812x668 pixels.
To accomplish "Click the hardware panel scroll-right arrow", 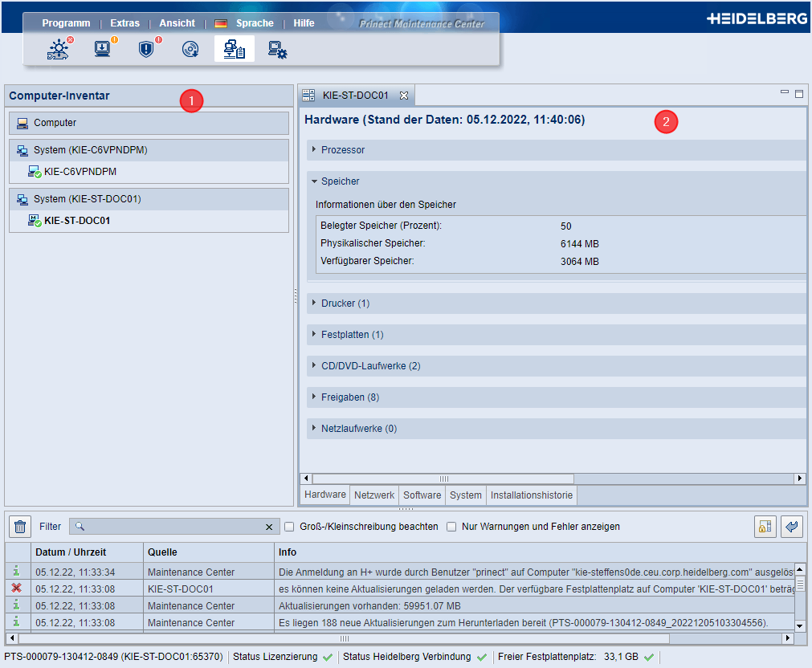I will (x=800, y=479).
